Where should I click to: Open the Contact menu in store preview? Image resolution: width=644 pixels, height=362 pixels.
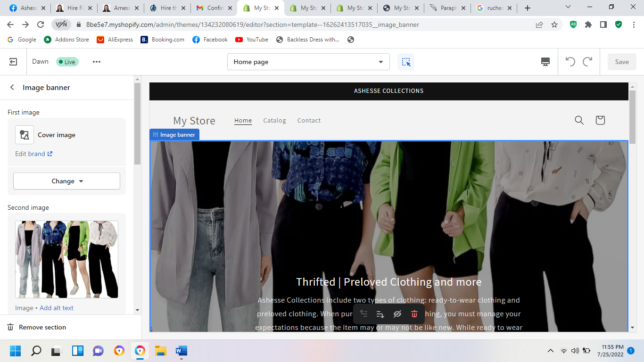pyautogui.click(x=309, y=121)
